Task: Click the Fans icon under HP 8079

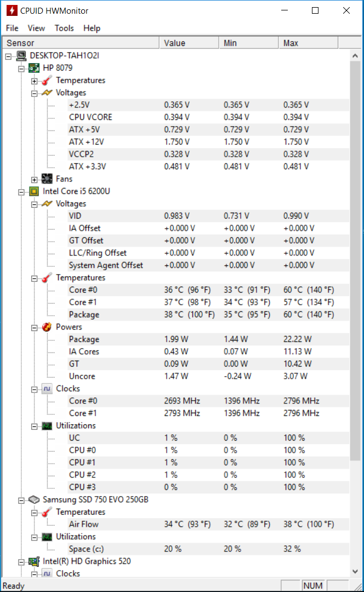Action: click(x=47, y=179)
